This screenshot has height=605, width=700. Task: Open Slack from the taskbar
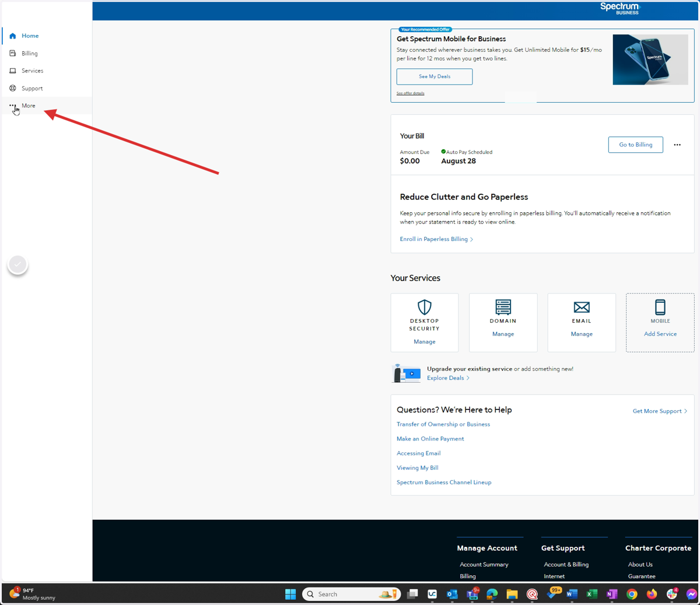pos(672,594)
